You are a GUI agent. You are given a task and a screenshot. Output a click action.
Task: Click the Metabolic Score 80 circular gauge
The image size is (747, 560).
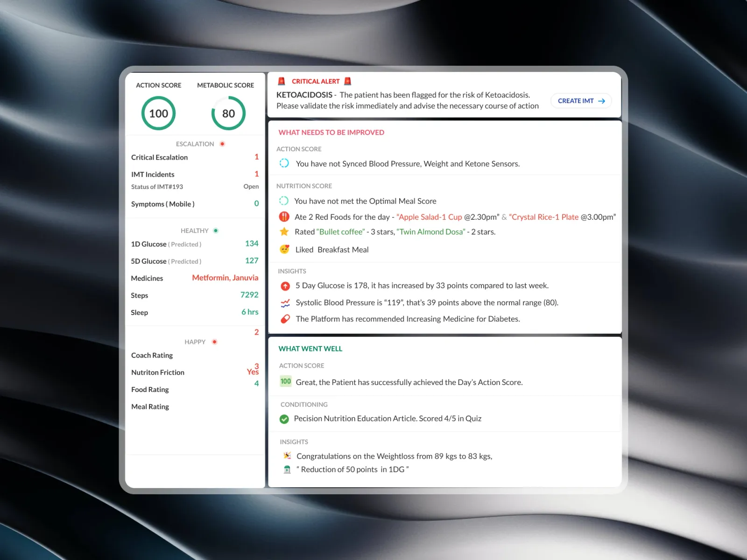tap(228, 113)
